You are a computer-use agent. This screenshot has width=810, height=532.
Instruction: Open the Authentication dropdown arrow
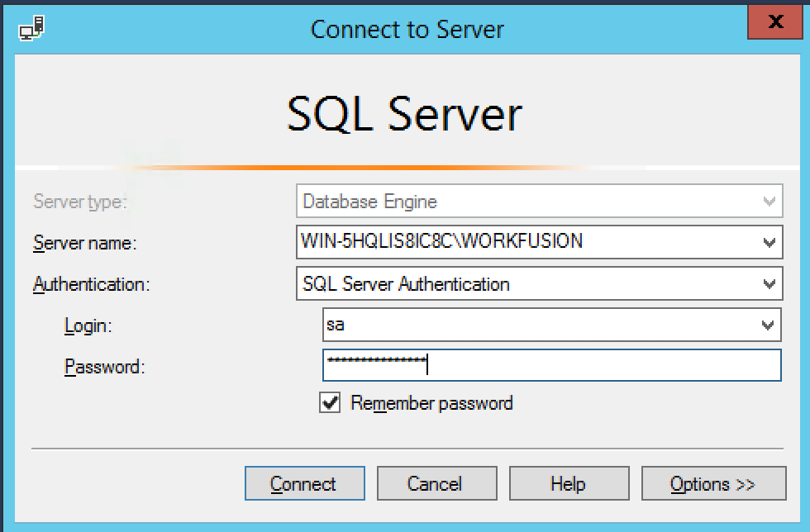[769, 283]
